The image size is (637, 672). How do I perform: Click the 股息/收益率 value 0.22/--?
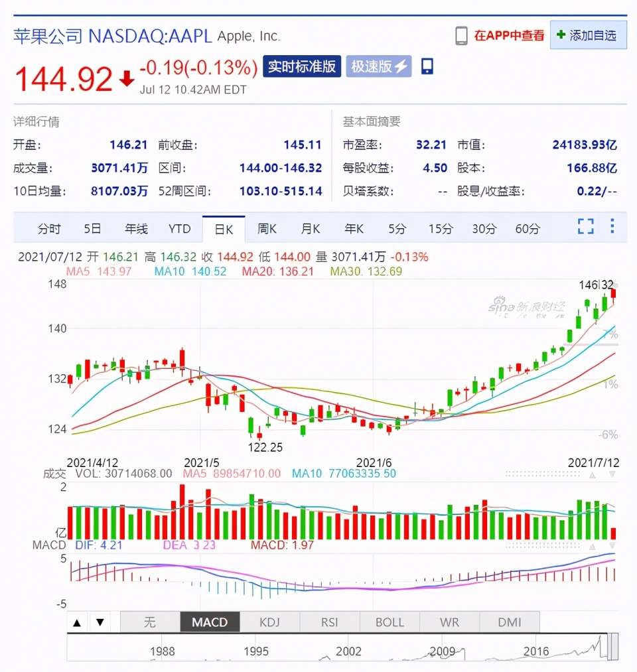[597, 191]
